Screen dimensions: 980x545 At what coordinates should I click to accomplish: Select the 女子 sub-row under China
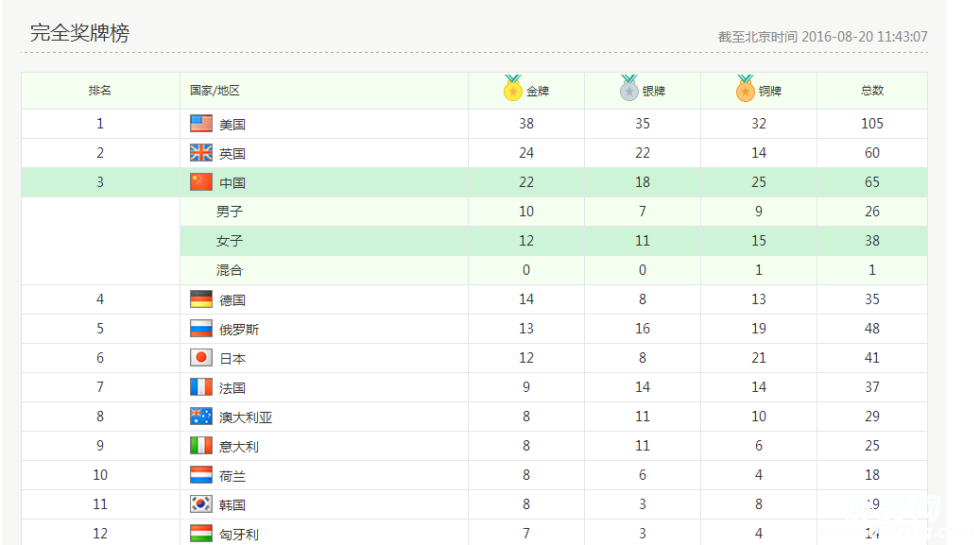[x=230, y=241]
